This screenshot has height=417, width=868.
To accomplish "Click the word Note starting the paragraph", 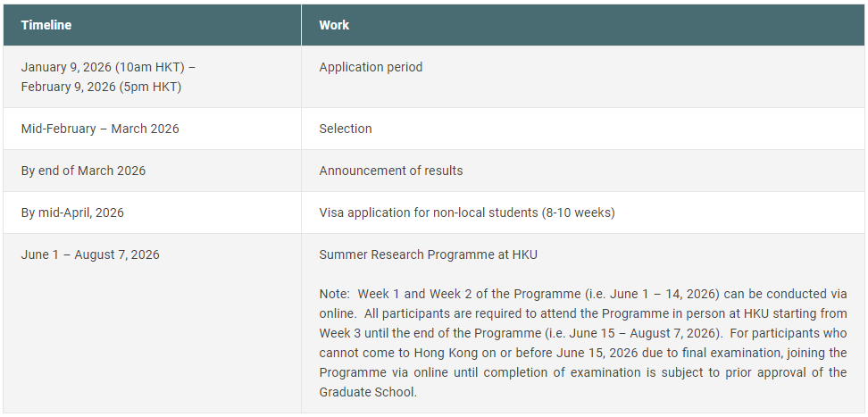I will coord(334,294).
